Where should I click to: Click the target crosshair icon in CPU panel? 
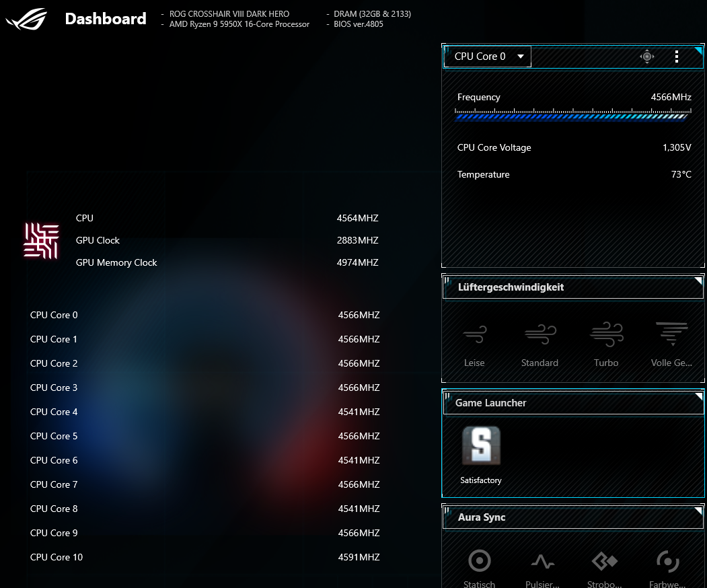(x=647, y=57)
